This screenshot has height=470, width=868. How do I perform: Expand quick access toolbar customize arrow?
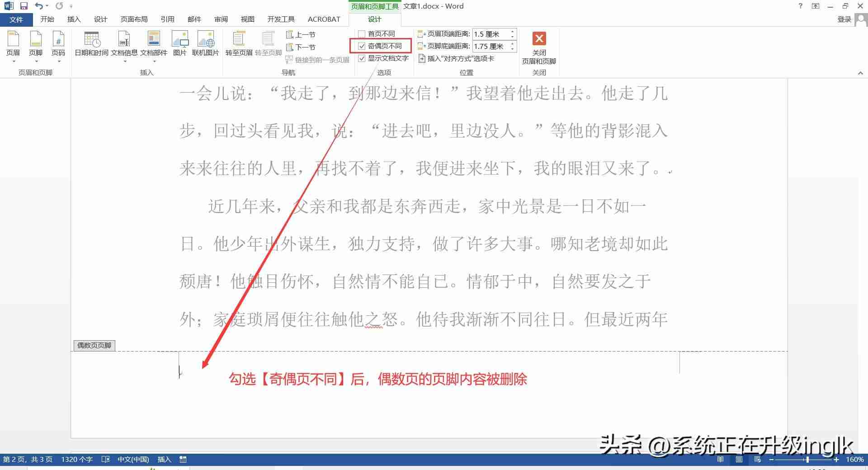71,6
